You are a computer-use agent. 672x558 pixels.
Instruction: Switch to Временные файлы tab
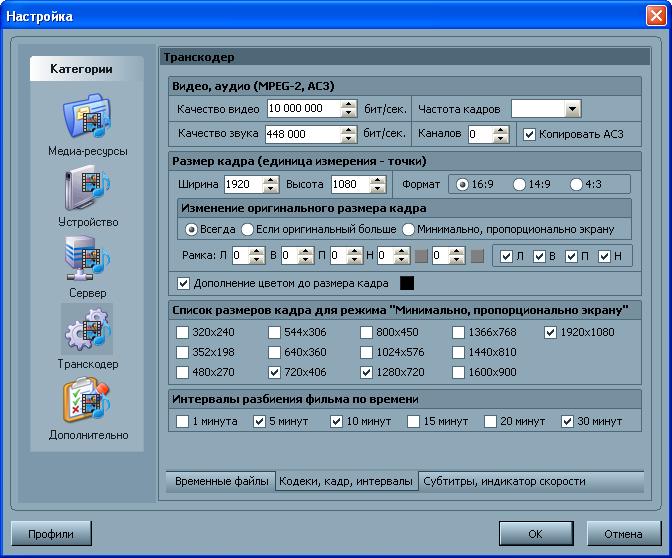(x=221, y=482)
